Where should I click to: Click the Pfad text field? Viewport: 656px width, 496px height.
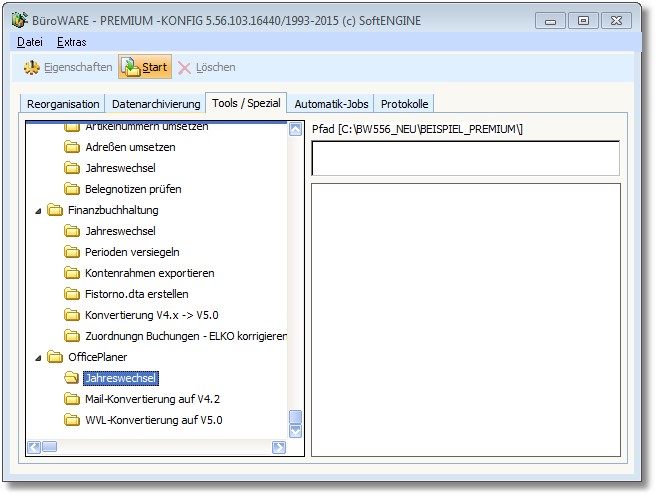tap(465, 158)
